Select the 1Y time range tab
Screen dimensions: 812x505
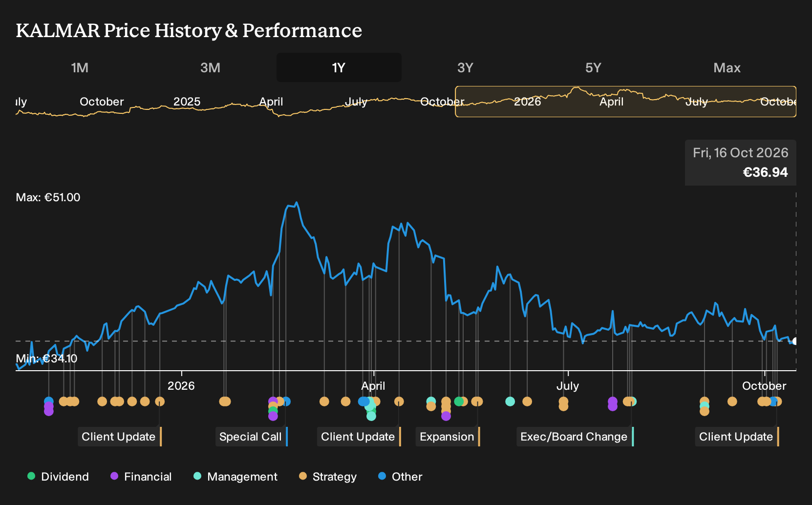tap(339, 67)
